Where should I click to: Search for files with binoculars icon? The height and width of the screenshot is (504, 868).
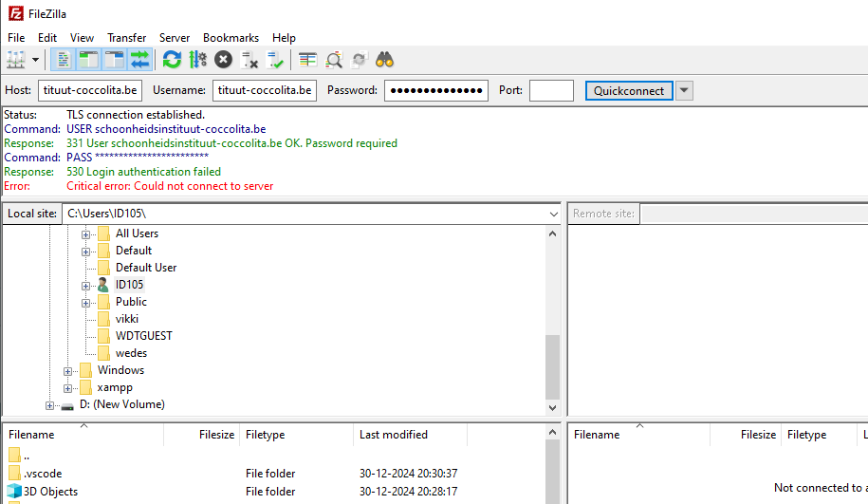pyautogui.click(x=384, y=59)
